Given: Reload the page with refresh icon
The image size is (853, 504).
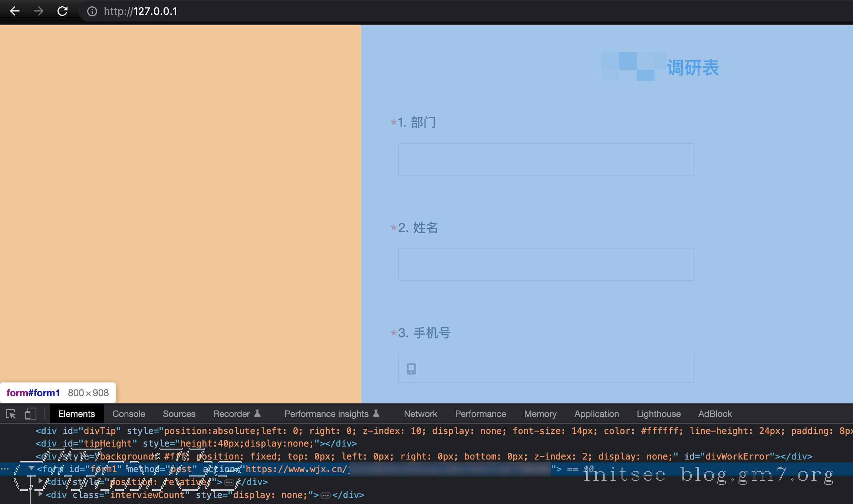Looking at the screenshot, I should pos(62,11).
